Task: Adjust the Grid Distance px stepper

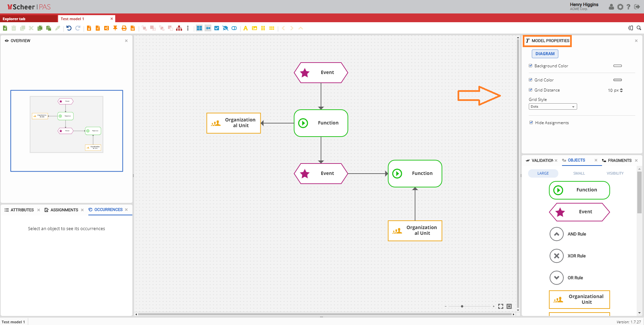Action: pyautogui.click(x=621, y=90)
